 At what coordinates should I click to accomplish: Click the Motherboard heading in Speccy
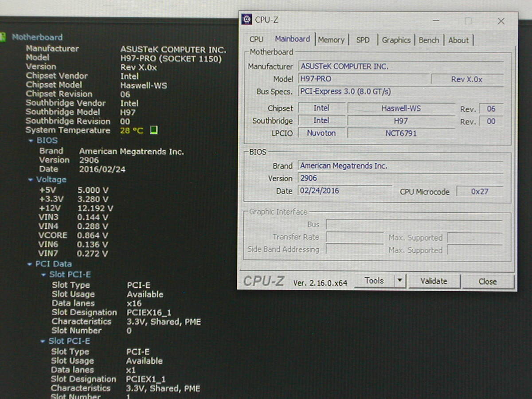tap(37, 37)
